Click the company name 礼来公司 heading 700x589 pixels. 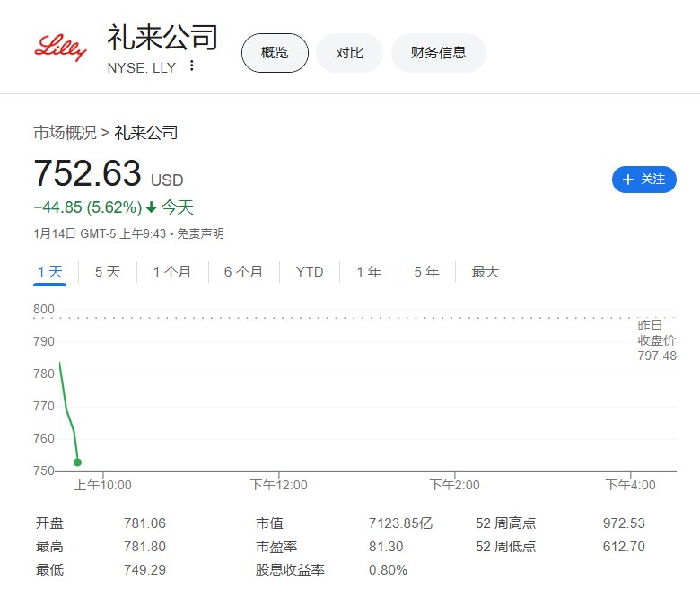click(x=162, y=38)
